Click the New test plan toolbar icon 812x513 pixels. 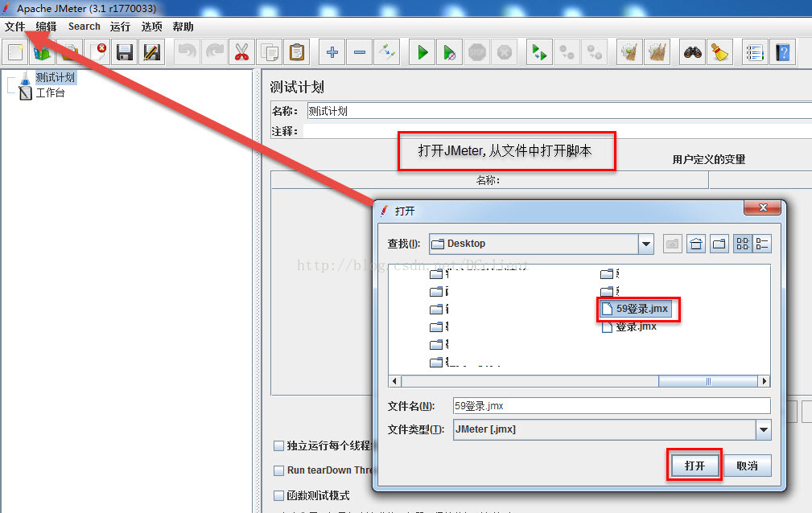click(x=15, y=52)
